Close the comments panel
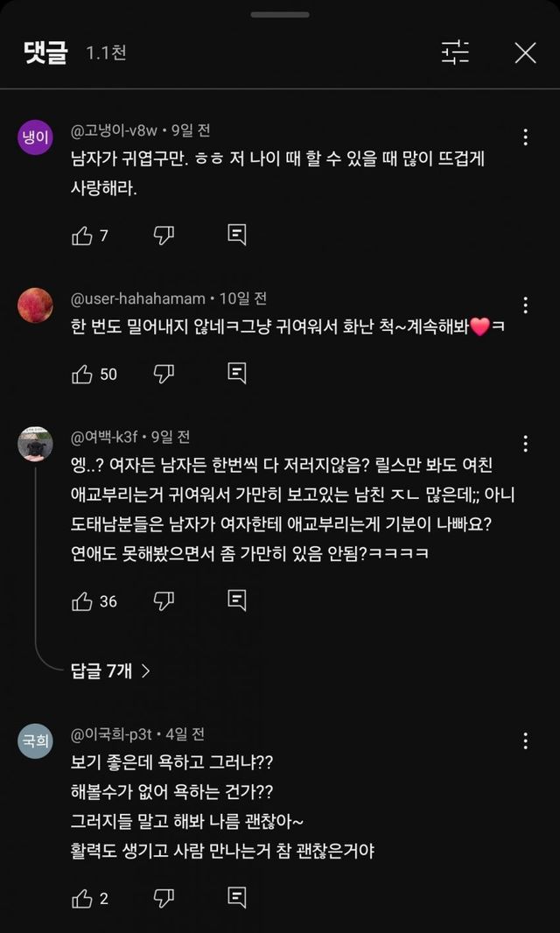This screenshot has width=560, height=933. [x=525, y=53]
